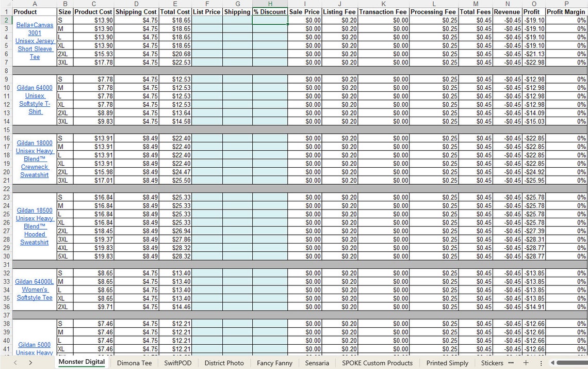The image size is (588, 369).
Task: Open the Gildan 18000 Crewneck Sweatshirt link
Action: (x=34, y=158)
